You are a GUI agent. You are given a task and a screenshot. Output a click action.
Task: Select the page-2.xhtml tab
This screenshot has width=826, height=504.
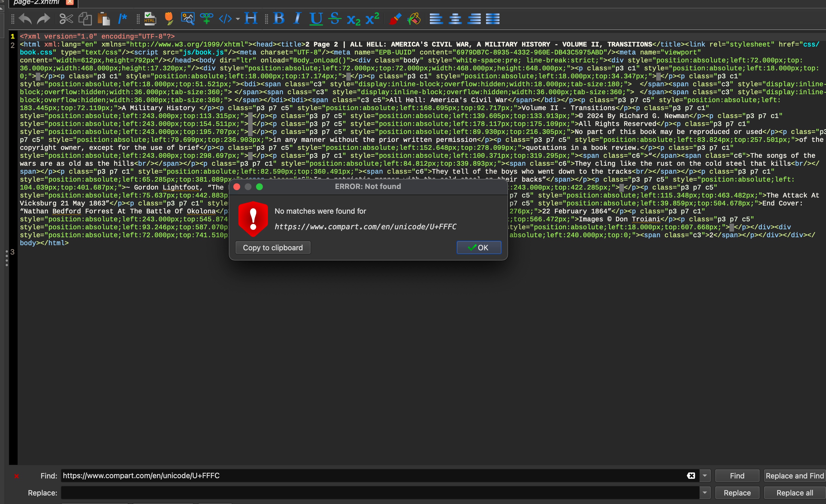(36, 3)
